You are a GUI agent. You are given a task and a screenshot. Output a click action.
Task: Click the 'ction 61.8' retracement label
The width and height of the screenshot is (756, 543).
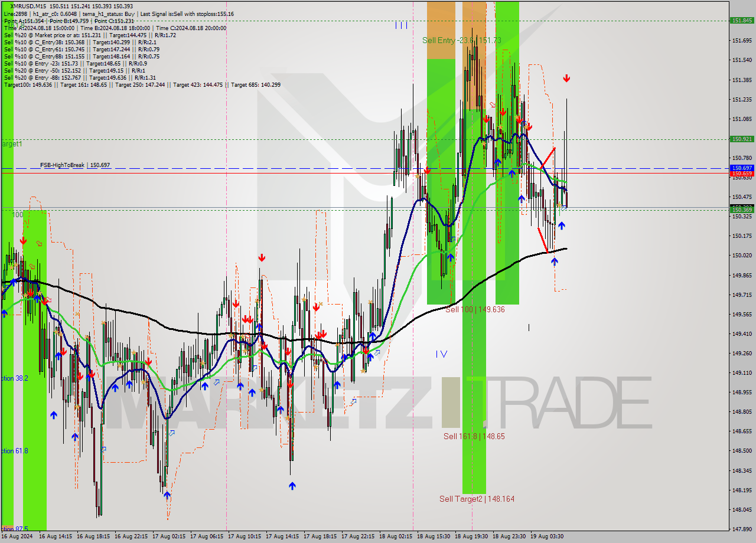(x=14, y=451)
